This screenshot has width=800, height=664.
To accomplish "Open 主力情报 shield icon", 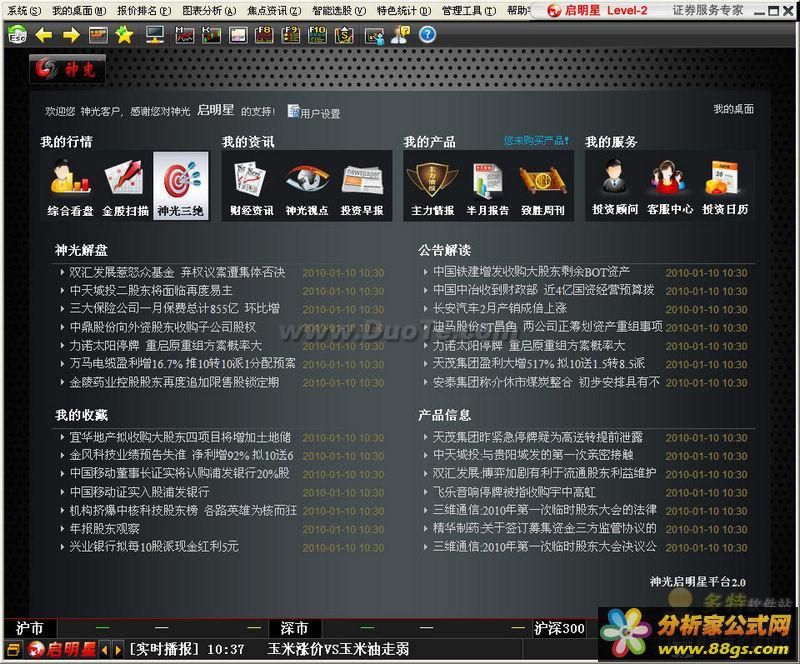I will 433,187.
